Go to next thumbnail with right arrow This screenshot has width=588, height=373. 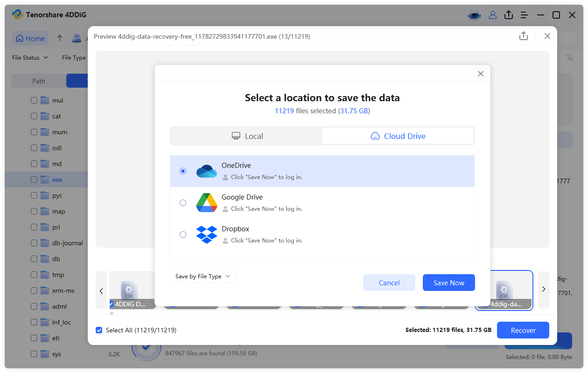click(x=544, y=289)
